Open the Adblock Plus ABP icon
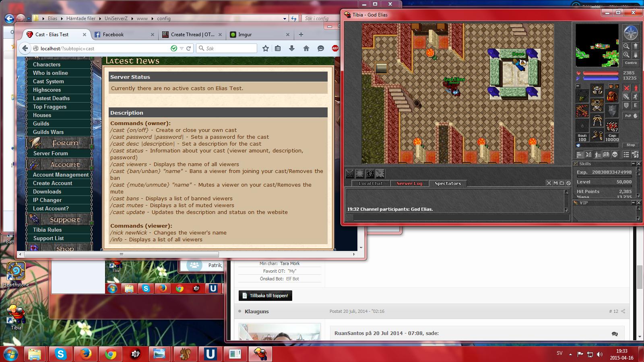644x362 pixels. pyautogui.click(x=335, y=48)
